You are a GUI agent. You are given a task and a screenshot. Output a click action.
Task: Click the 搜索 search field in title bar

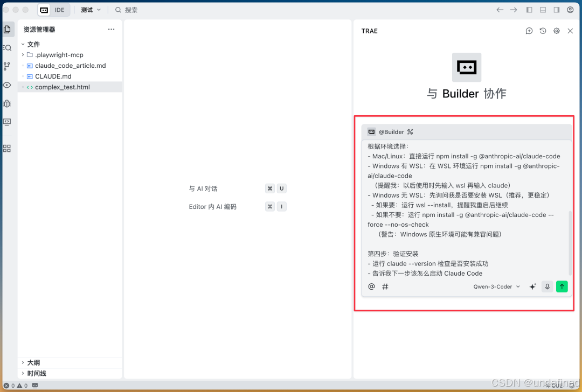pyautogui.click(x=127, y=10)
